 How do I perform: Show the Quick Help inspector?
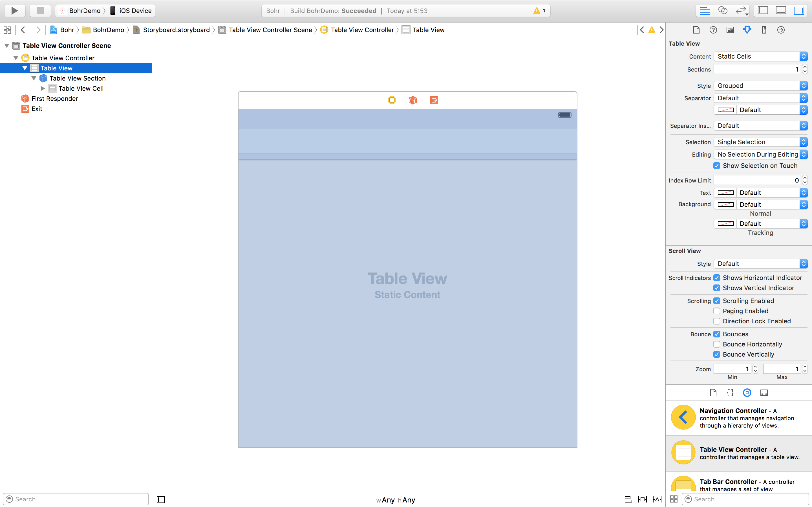pos(713,30)
